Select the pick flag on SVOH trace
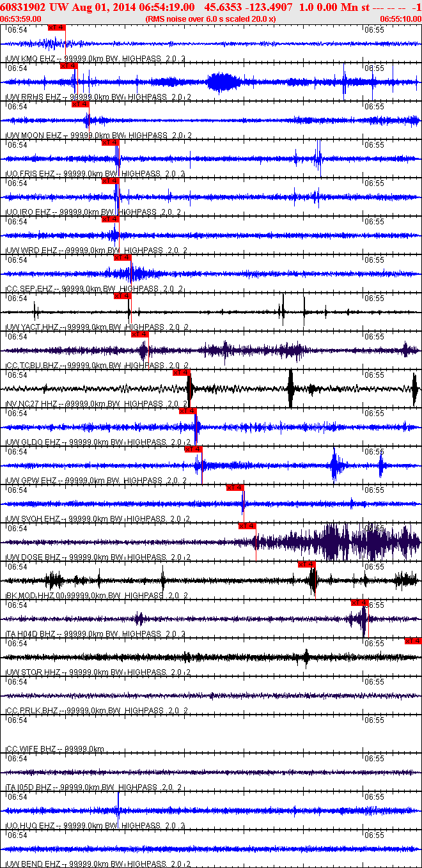The image size is (422, 868). pos(235,488)
